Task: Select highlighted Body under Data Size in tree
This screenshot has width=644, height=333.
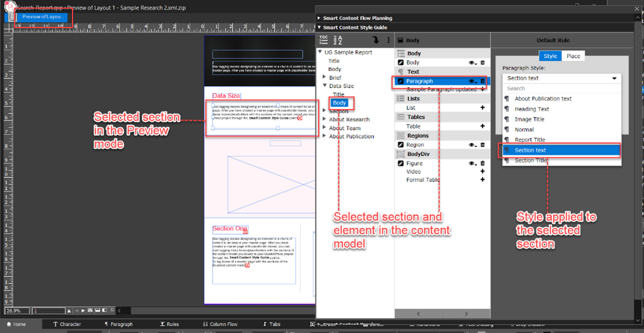Action: click(339, 103)
